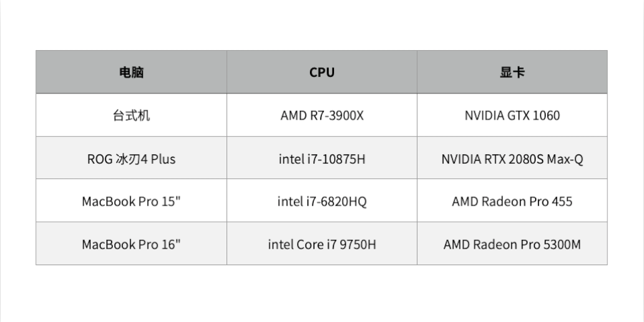Select the AMD Radeon Pro 455 cell
The width and height of the screenshot is (644, 322).
click(x=512, y=201)
